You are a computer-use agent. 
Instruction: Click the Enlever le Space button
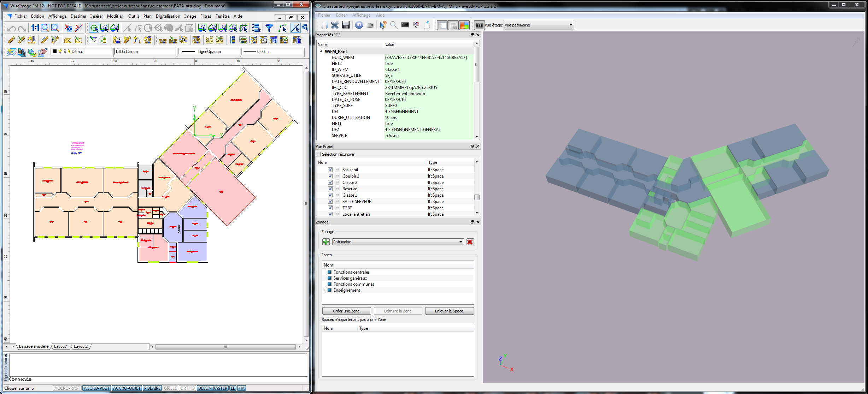point(449,311)
